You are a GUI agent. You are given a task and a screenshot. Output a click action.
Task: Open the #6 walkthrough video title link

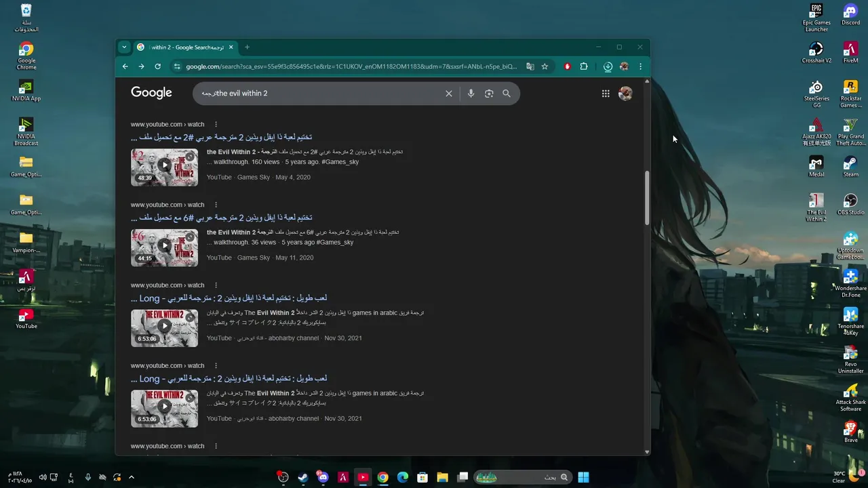[x=222, y=218]
